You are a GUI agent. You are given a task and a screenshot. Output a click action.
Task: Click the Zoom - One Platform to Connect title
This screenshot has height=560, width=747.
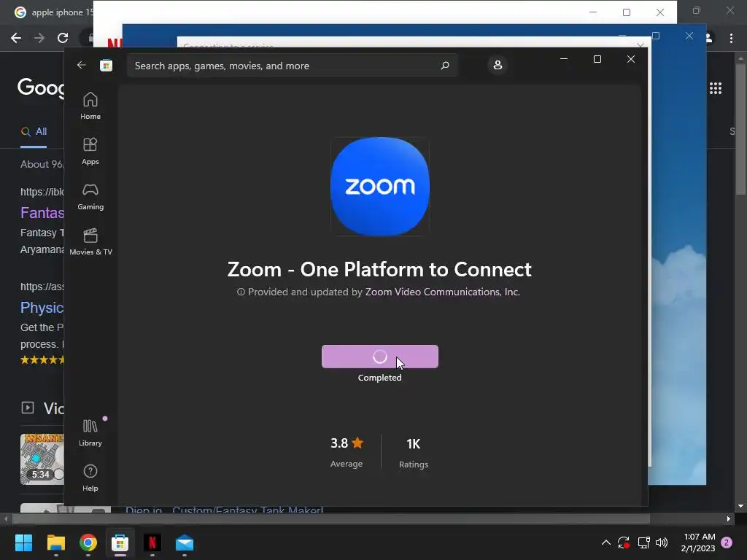click(x=379, y=269)
